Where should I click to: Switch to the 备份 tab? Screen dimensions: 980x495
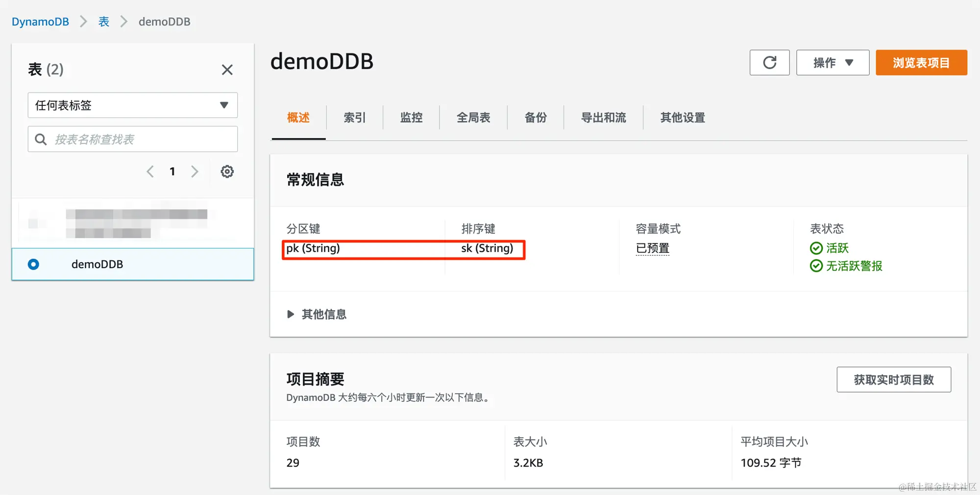(536, 118)
